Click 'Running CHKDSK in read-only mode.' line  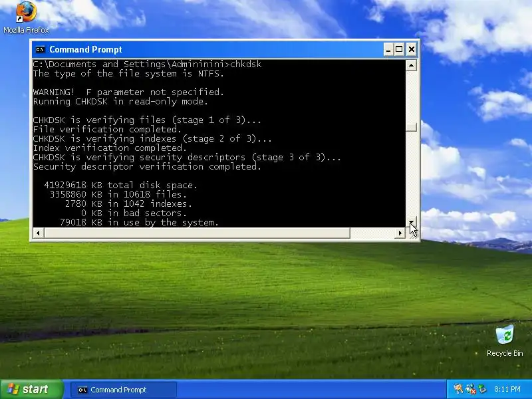tap(120, 102)
